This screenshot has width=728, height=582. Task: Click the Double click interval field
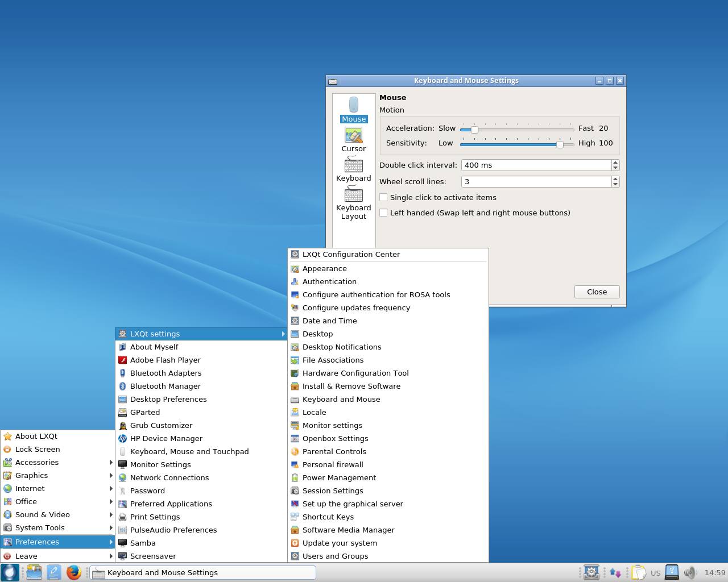tap(536, 165)
